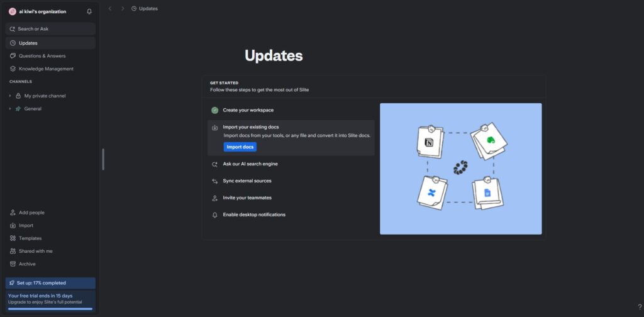Image resolution: width=644 pixels, height=317 pixels.
Task: Click the Archive box icon
Action: click(x=13, y=264)
